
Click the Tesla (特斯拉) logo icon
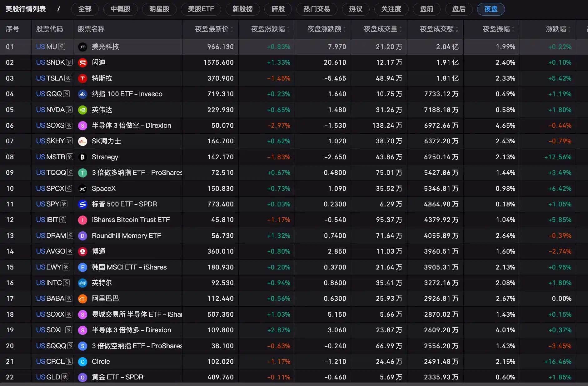coord(82,78)
